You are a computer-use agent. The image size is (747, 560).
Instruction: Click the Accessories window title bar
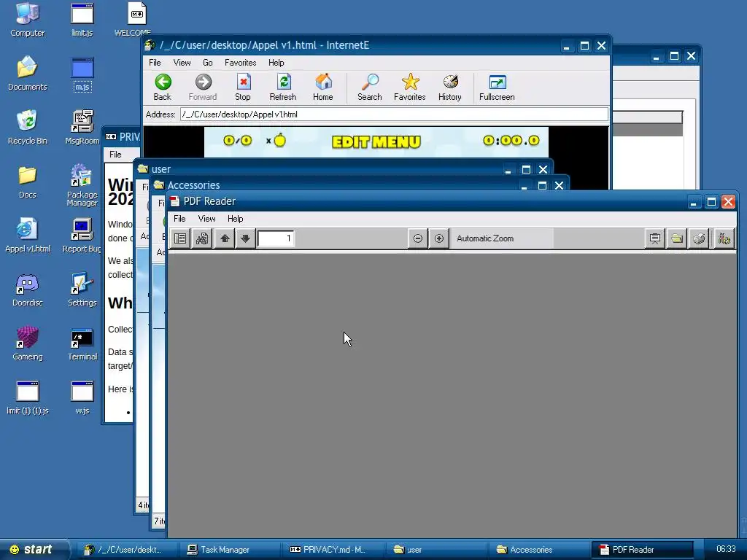click(333, 185)
